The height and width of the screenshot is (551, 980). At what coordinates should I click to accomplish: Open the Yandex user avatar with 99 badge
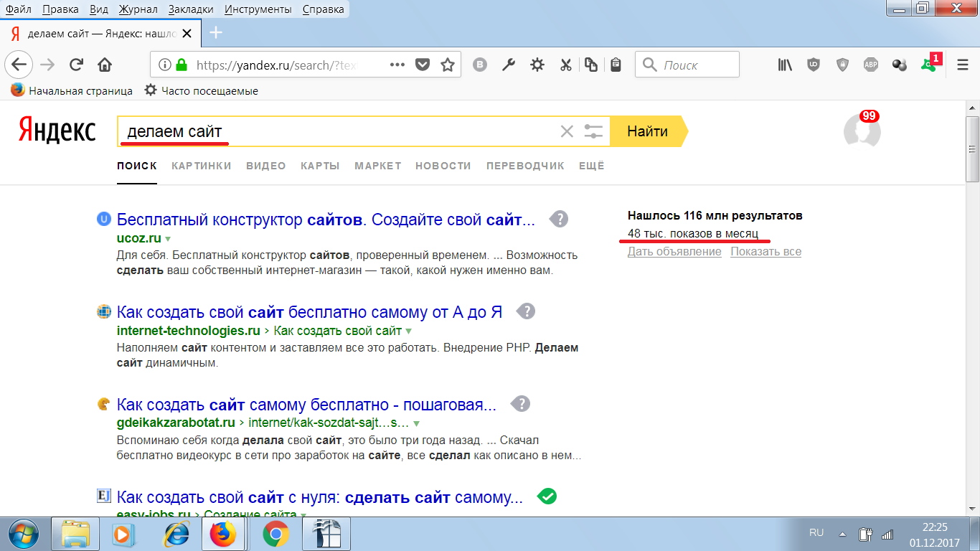[x=862, y=130]
